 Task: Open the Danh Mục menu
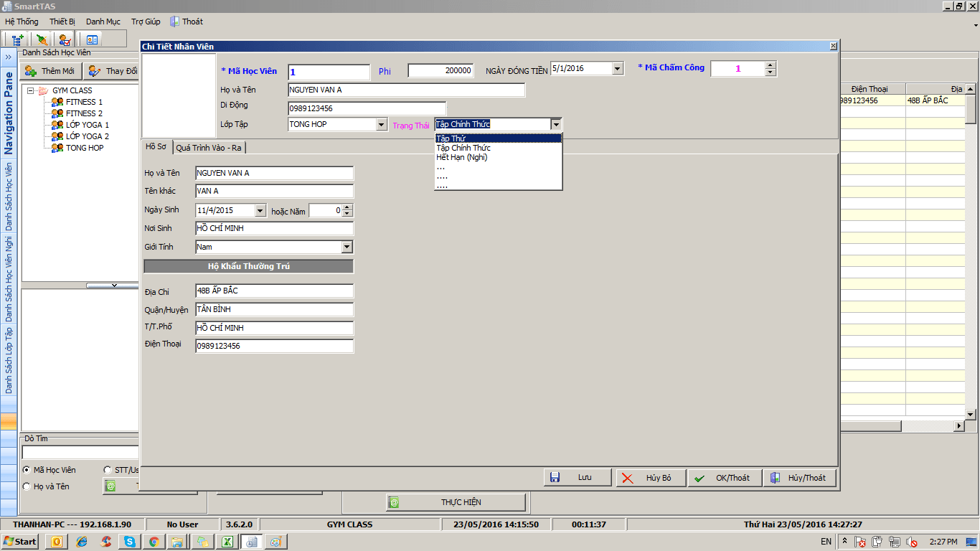(103, 22)
